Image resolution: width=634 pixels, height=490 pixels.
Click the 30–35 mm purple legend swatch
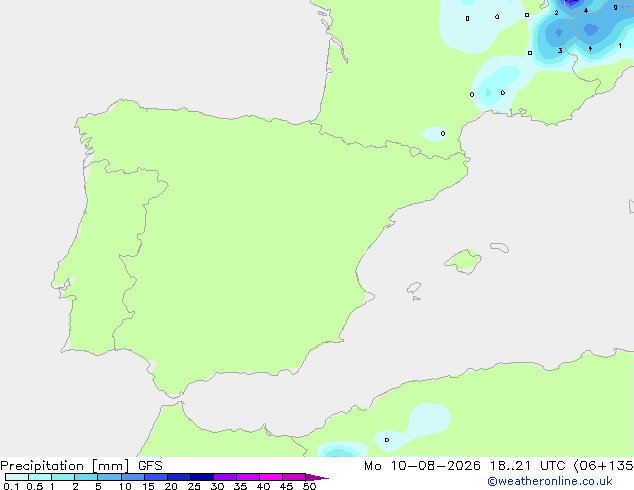pos(225,477)
